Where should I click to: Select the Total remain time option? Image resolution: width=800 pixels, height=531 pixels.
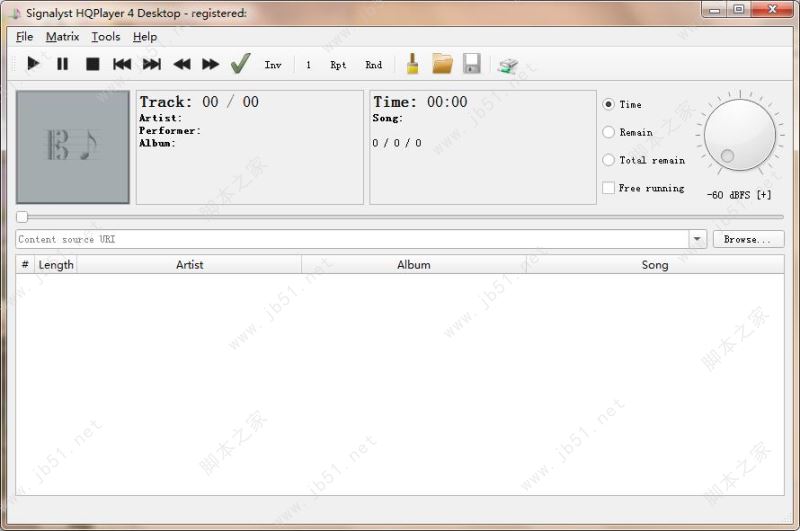[x=608, y=160]
